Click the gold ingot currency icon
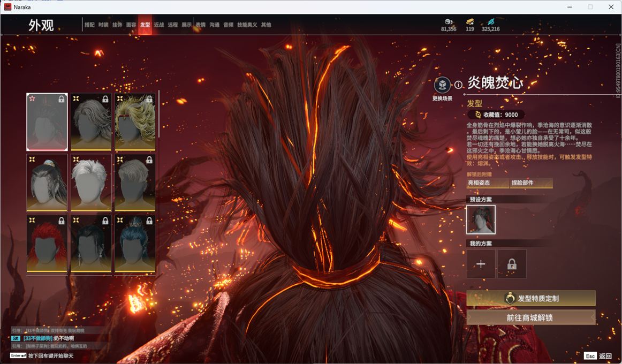The height and width of the screenshot is (364, 622). pos(470,21)
